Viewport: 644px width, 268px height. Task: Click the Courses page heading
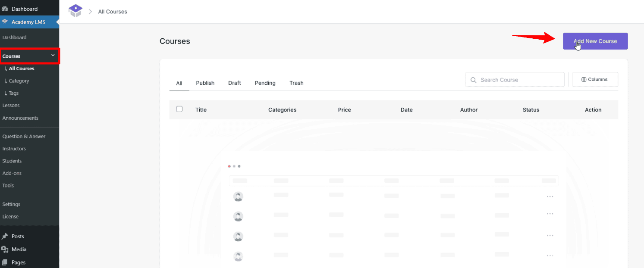click(175, 41)
